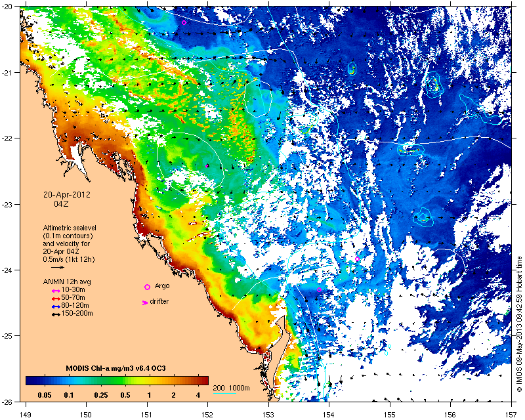
Task: Click the '150-200m' depth label
Action: coord(77,313)
